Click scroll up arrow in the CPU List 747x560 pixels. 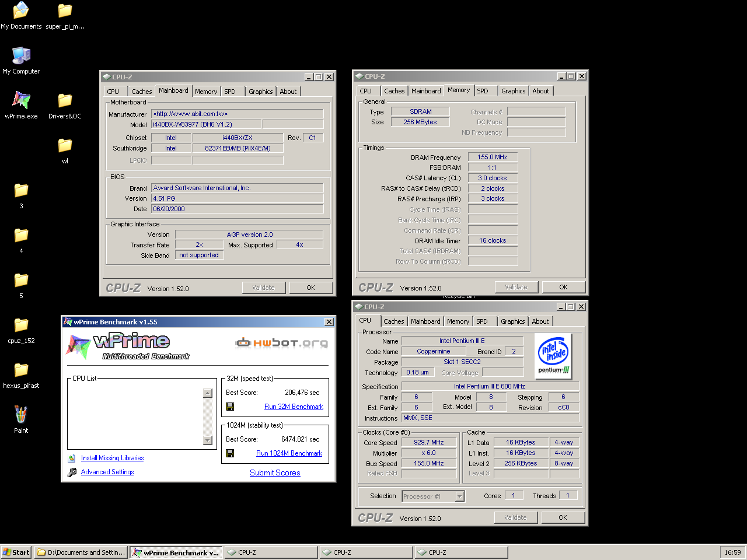[207, 393]
